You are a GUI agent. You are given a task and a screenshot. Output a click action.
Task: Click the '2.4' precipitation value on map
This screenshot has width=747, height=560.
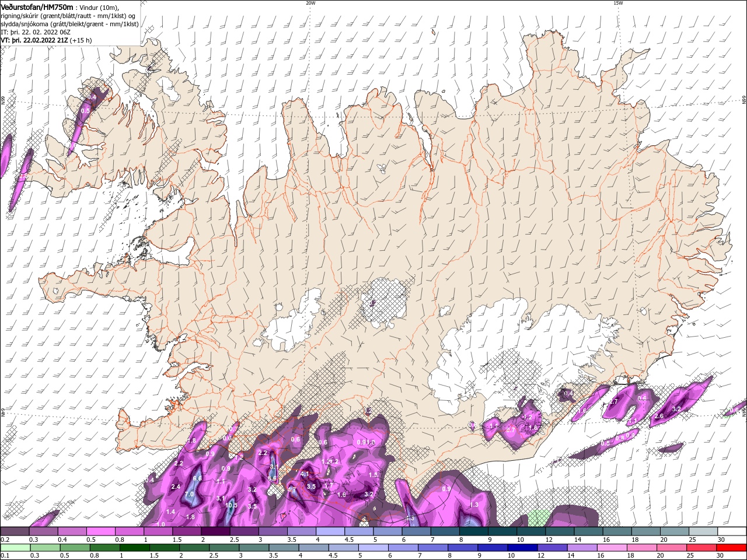[176, 487]
